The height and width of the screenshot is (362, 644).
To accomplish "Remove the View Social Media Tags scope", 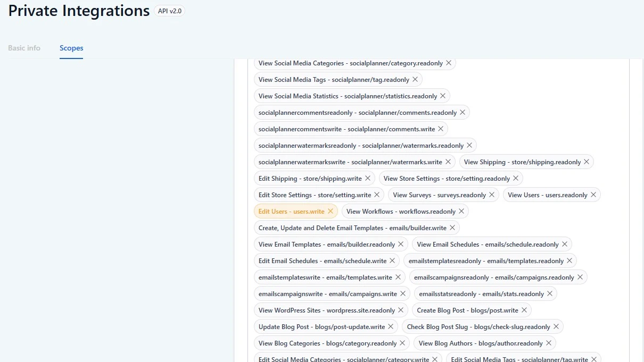I will pos(415,80).
